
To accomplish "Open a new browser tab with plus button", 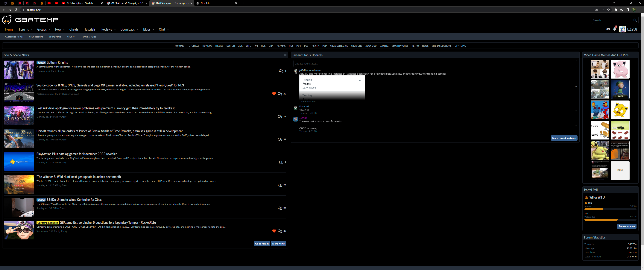I will click(x=243, y=3).
